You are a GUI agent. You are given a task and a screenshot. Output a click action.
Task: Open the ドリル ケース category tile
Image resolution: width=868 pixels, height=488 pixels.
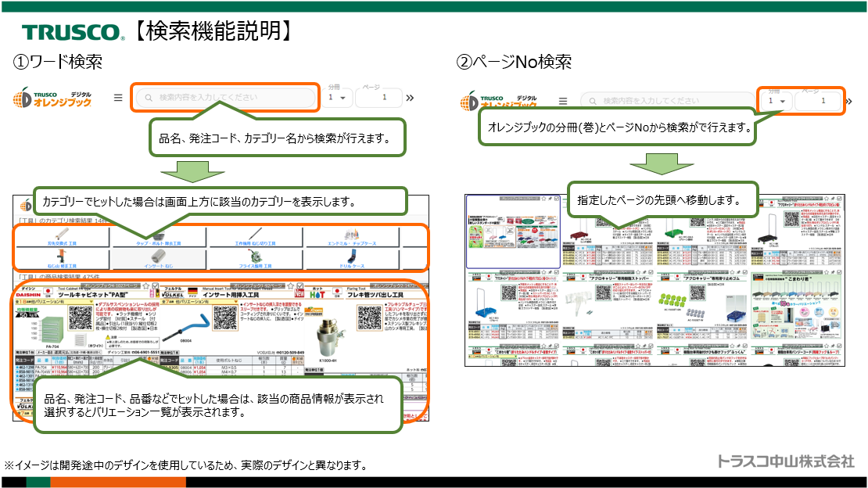(352, 259)
